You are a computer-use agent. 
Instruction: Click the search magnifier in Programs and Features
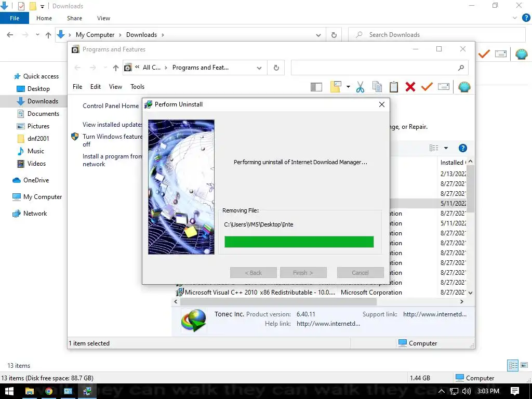(x=461, y=68)
